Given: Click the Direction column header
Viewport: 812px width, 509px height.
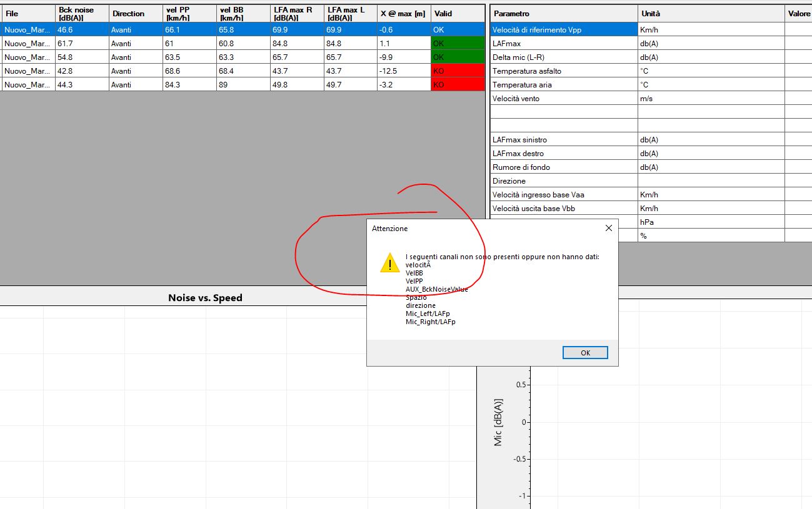Looking at the screenshot, I should [135, 14].
